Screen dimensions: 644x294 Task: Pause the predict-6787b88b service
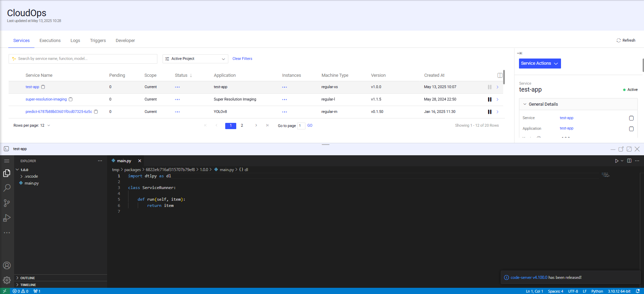click(x=489, y=112)
